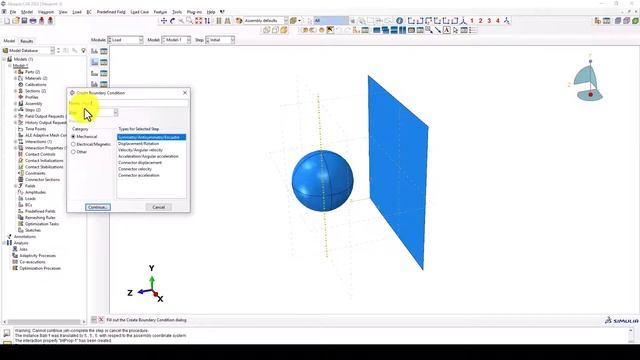Open the Load Manager icon
The width and height of the screenshot is (640, 360).
pos(104,51)
